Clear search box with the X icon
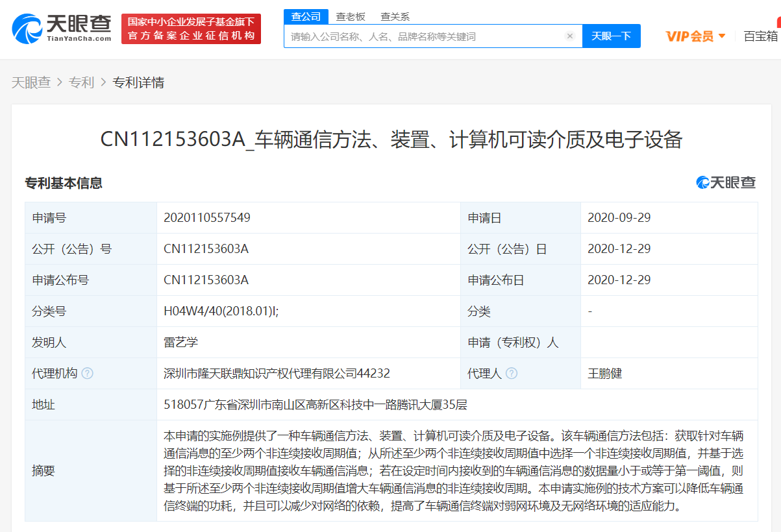 click(x=570, y=36)
